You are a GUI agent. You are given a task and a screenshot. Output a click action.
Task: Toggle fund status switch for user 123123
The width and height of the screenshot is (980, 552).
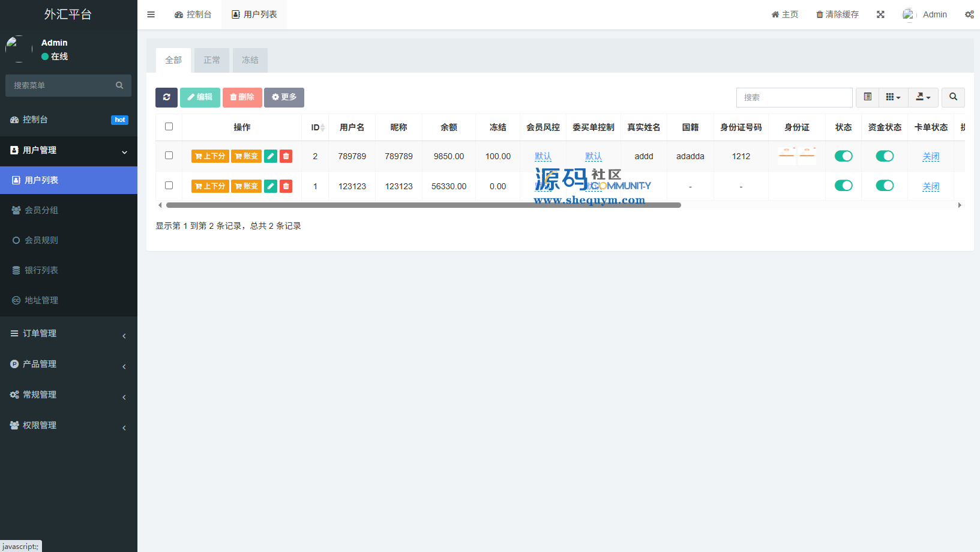click(885, 186)
